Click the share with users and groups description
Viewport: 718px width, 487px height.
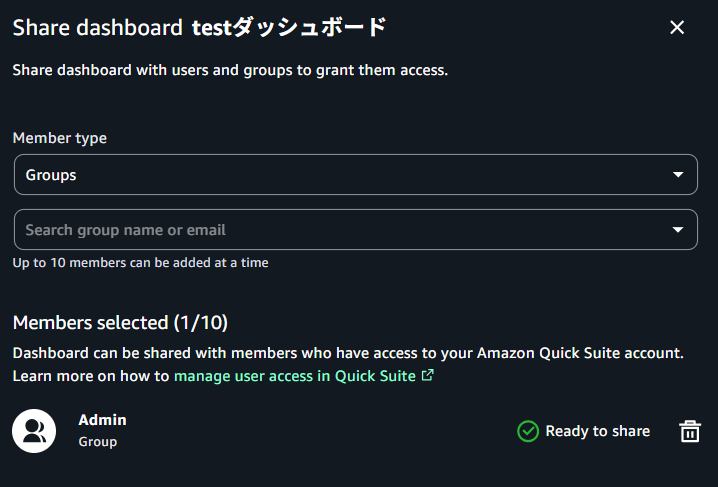pyautogui.click(x=230, y=71)
